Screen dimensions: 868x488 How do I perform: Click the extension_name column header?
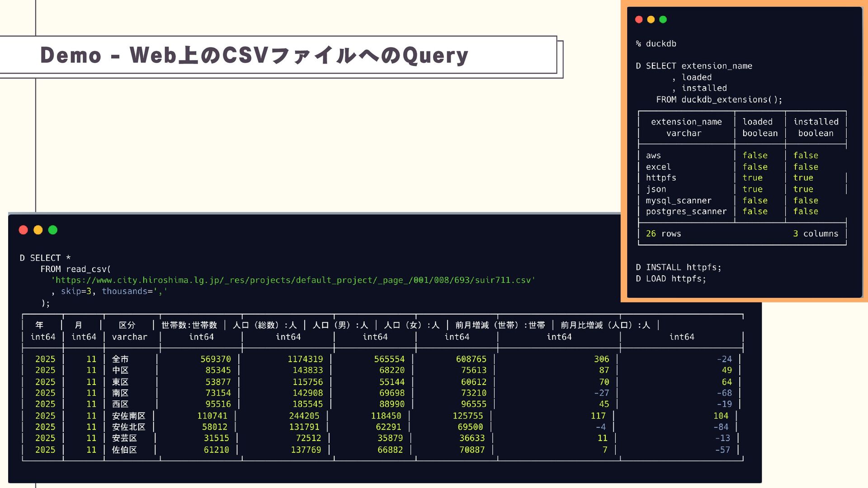pos(686,122)
